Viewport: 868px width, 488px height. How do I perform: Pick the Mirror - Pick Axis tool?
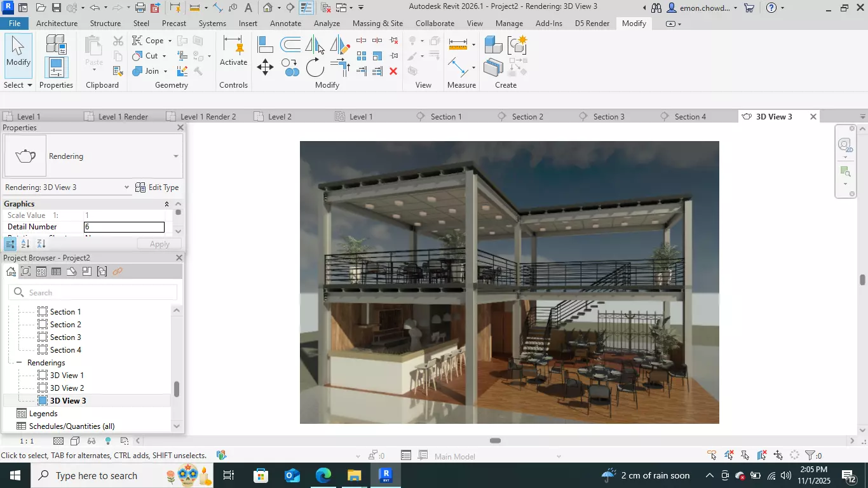click(x=315, y=44)
